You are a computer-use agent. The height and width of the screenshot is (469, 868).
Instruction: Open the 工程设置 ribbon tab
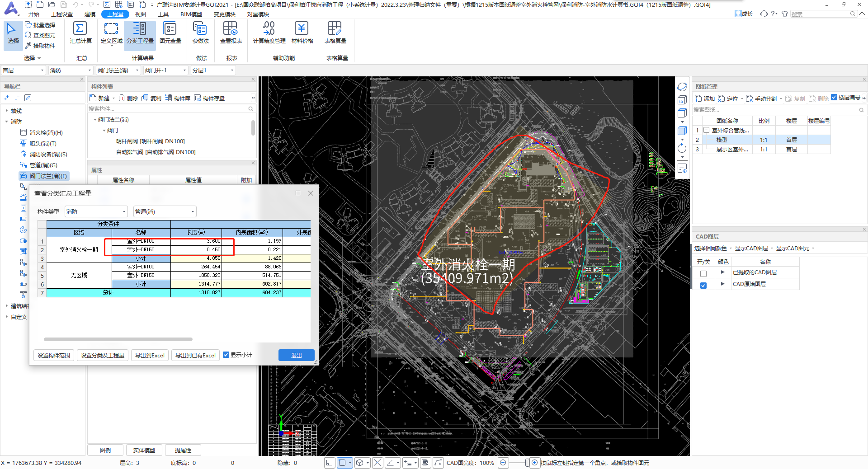pos(62,14)
